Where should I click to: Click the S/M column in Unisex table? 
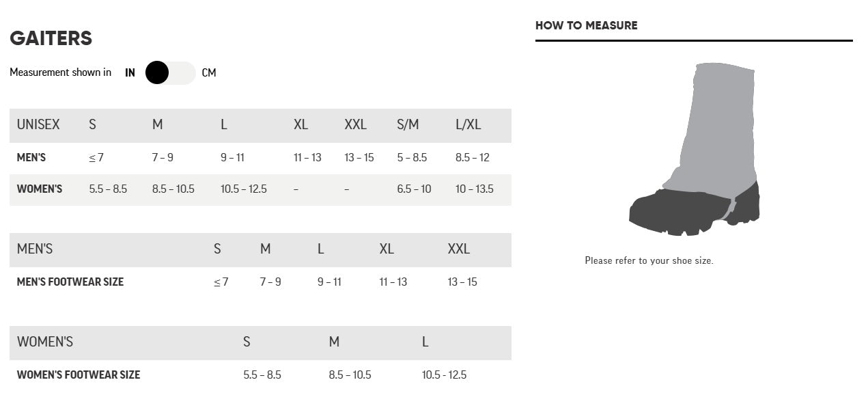coord(408,124)
